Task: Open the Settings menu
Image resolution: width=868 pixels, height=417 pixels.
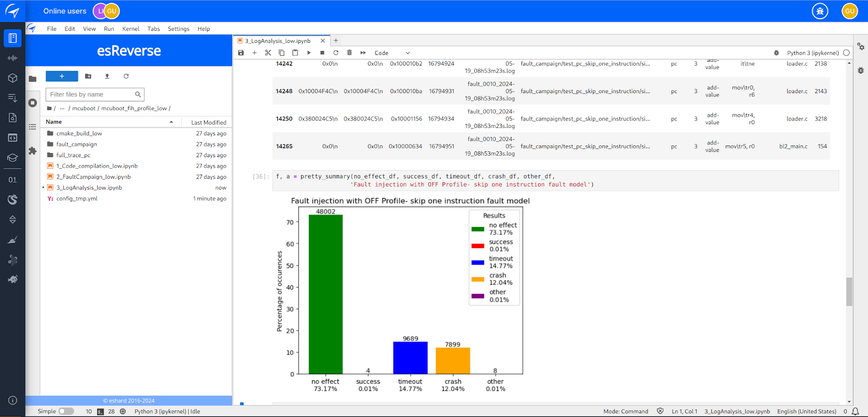Action: (178, 29)
